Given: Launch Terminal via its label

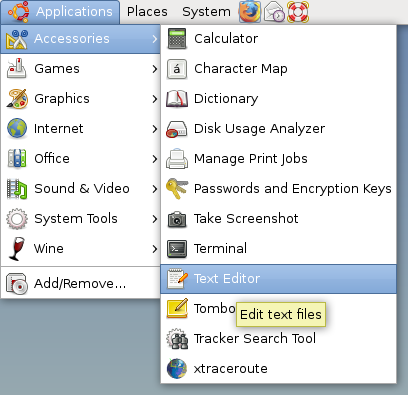Looking at the screenshot, I should coord(220,249).
